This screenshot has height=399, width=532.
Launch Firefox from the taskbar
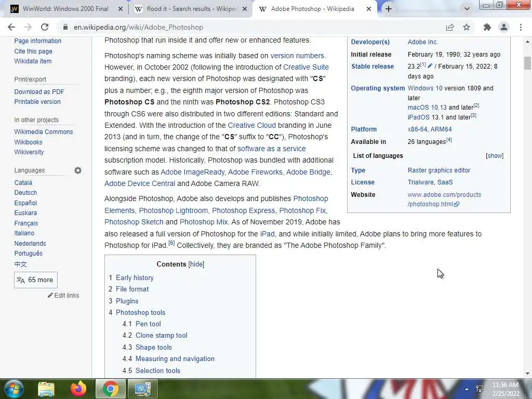(78, 389)
